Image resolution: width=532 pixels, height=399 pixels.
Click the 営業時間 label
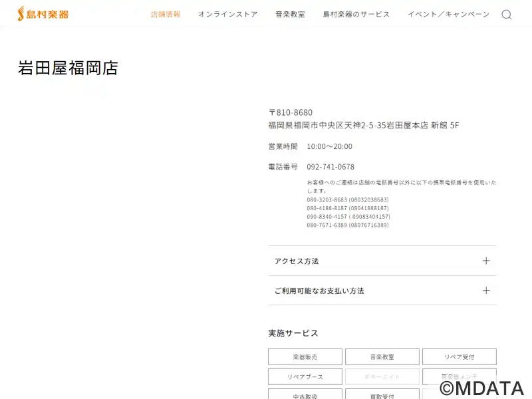(x=283, y=146)
